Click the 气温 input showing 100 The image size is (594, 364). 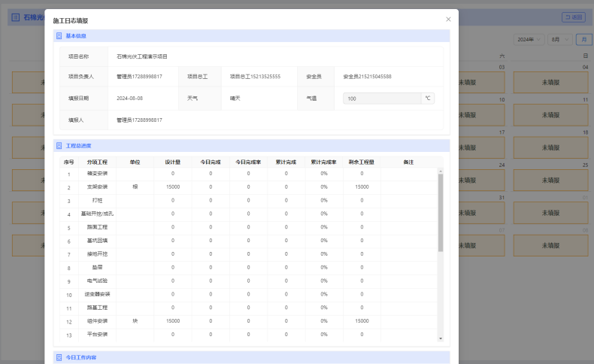(382, 99)
